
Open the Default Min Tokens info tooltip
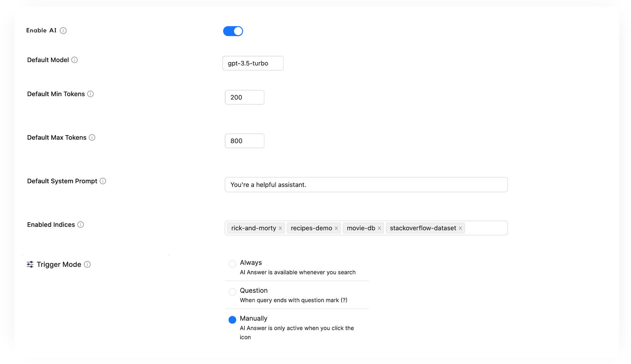(x=90, y=94)
